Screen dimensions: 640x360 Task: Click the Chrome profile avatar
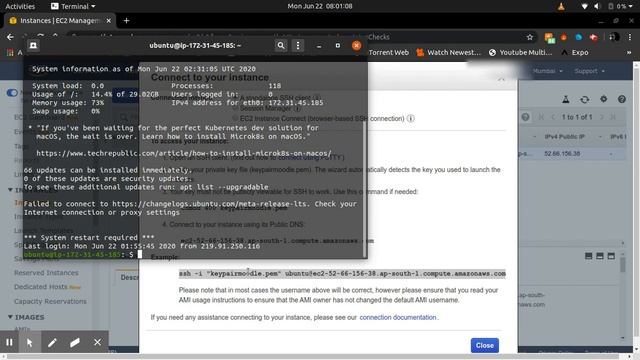pyautogui.click(x=613, y=37)
